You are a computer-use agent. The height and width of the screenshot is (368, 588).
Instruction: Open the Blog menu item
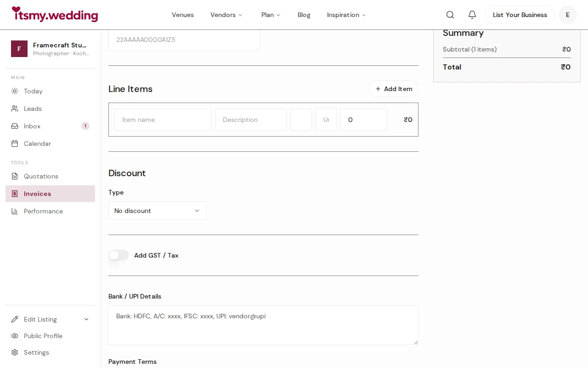(x=304, y=15)
